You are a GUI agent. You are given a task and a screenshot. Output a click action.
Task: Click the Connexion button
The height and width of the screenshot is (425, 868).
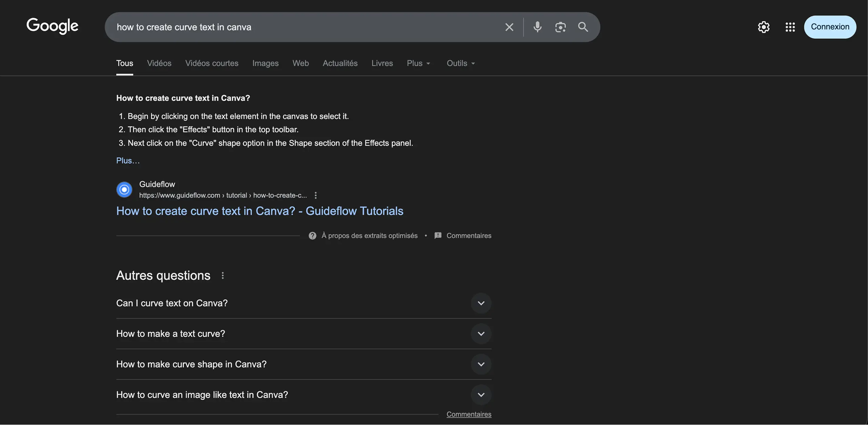pos(830,27)
